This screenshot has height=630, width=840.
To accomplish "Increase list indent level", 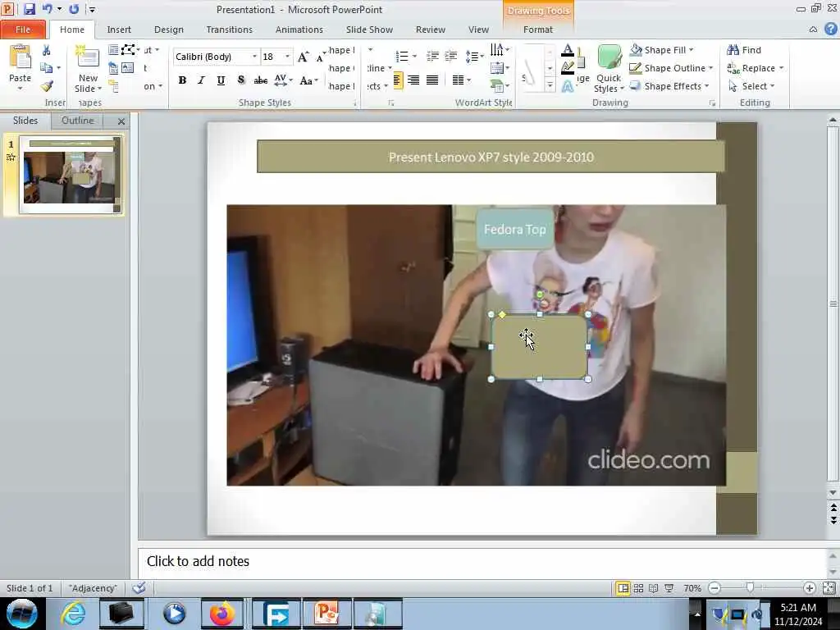I will coord(451,57).
